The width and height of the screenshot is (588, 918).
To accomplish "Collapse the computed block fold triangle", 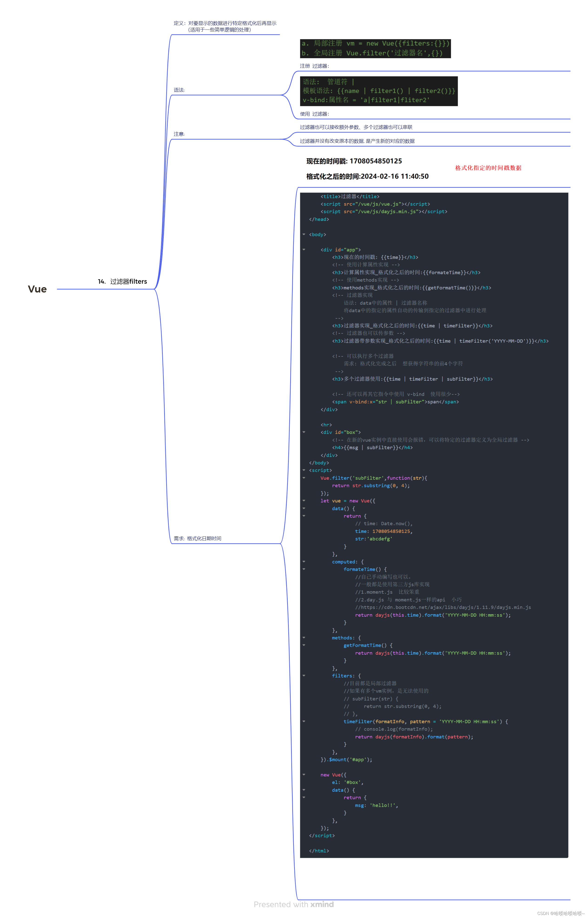I will point(304,561).
